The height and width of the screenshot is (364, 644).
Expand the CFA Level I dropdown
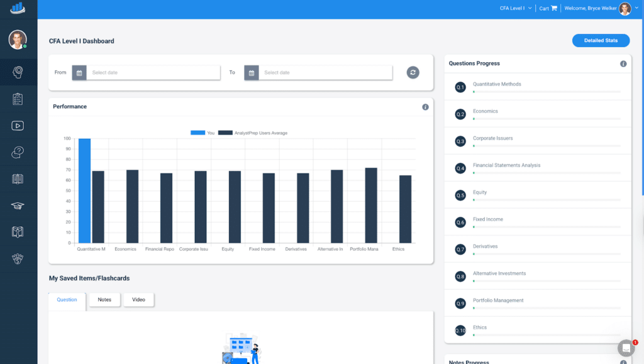click(x=516, y=8)
